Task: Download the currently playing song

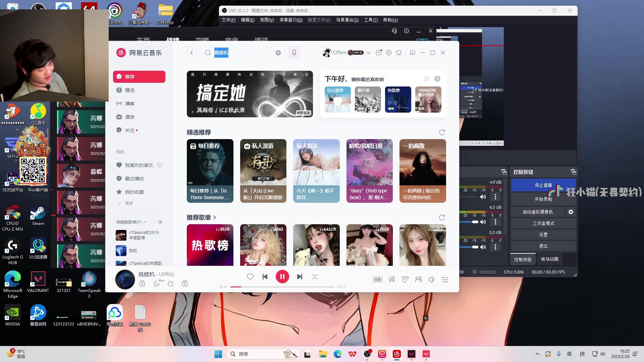Action: tap(185, 284)
